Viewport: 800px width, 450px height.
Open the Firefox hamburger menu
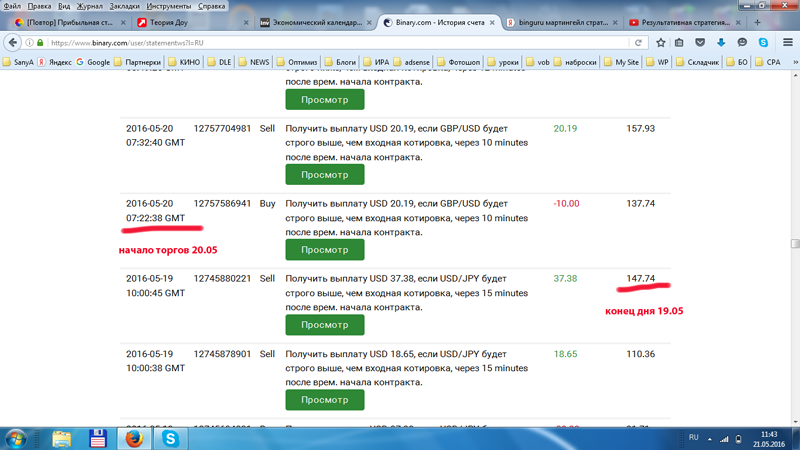coord(787,43)
